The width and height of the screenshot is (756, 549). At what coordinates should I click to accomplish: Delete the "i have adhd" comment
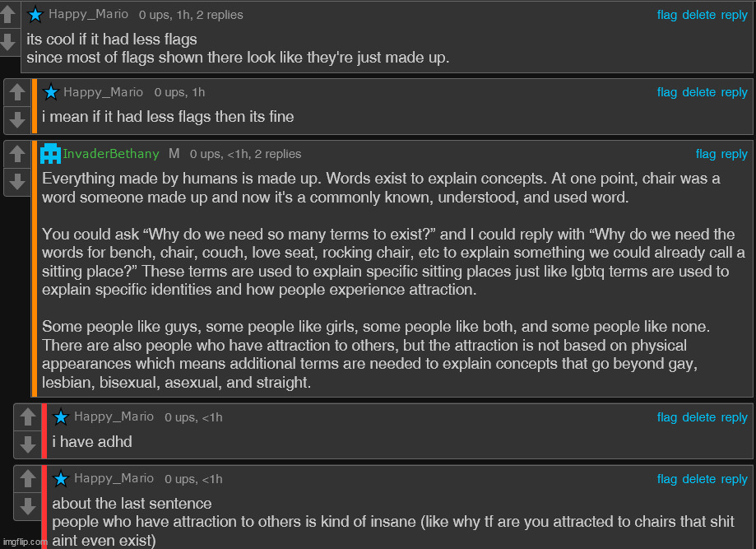click(x=698, y=417)
